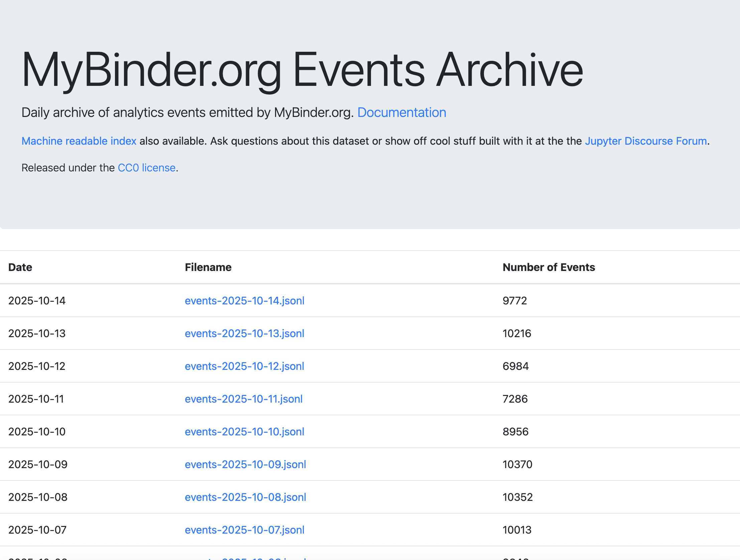Viewport: 740px width, 560px height.
Task: Download events-2025-10-10.jsonl
Action: [x=244, y=432]
